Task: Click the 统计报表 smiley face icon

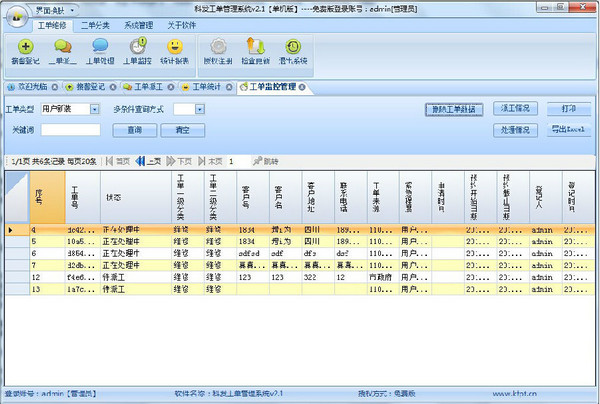Action: pos(174,47)
